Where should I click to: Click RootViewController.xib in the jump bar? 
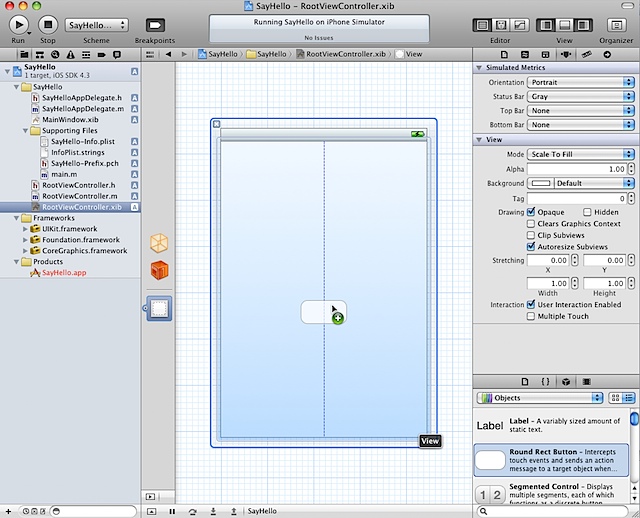pos(340,53)
